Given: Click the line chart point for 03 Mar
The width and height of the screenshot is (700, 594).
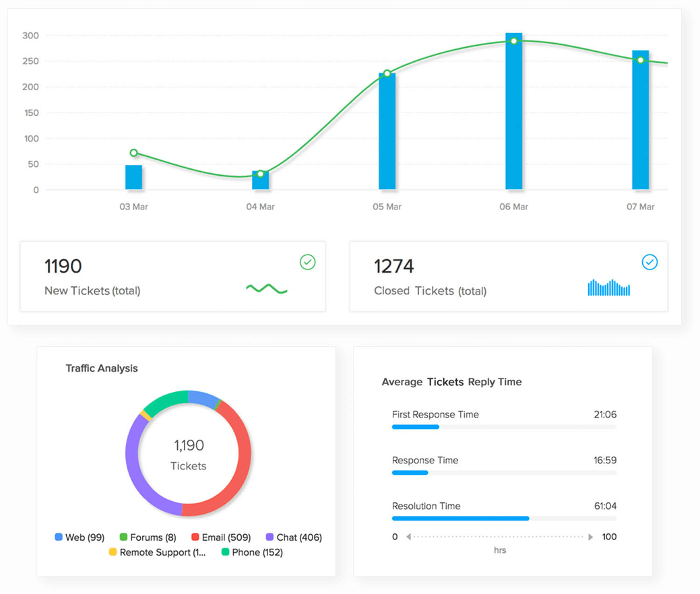Looking at the screenshot, I should click(x=133, y=153).
